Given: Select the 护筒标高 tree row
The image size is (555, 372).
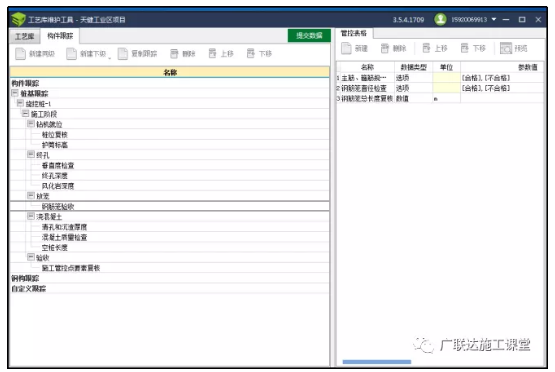Looking at the screenshot, I should (170, 145).
